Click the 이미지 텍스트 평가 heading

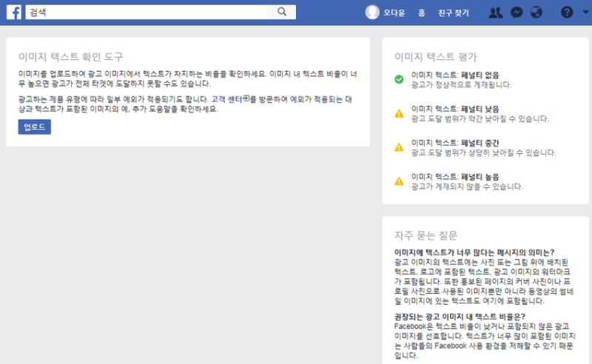[x=436, y=57]
